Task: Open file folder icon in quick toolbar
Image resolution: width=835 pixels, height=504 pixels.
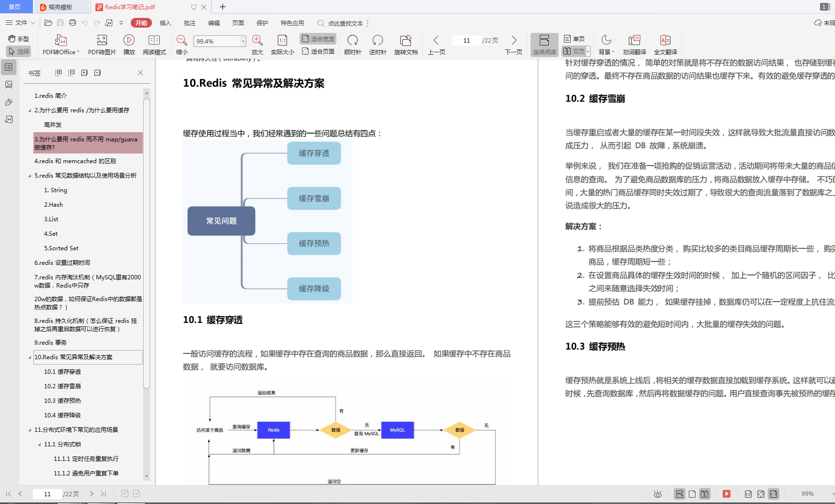Action: (x=48, y=23)
